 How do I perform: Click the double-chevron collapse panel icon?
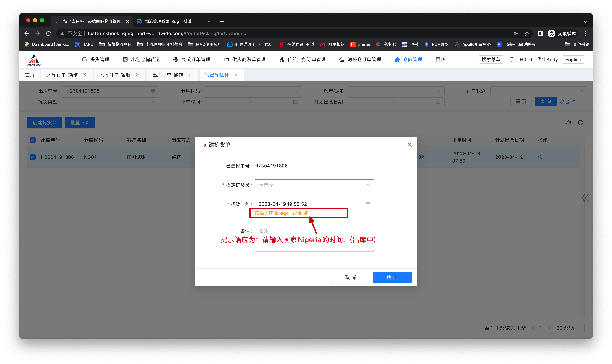(x=585, y=198)
